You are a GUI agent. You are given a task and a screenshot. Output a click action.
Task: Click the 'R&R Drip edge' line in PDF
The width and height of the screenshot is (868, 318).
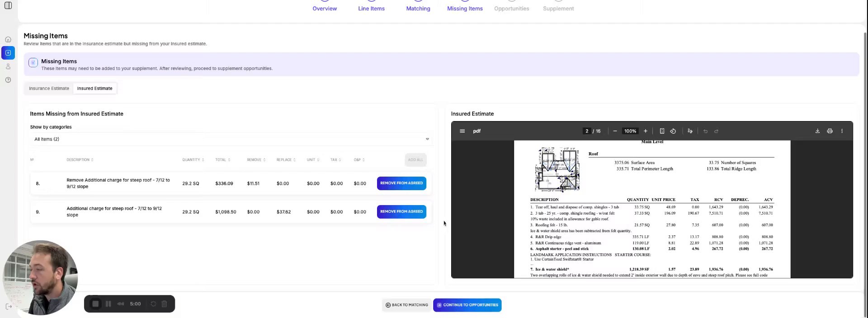[x=651, y=237]
